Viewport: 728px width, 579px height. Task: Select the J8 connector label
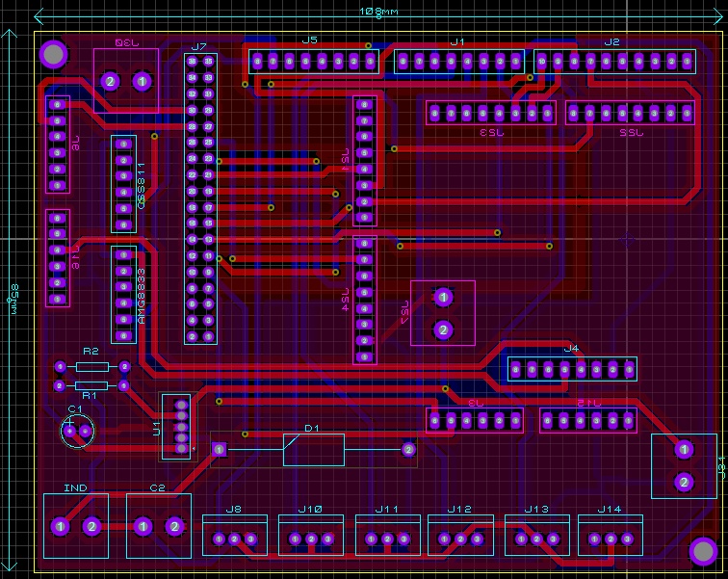tap(234, 510)
